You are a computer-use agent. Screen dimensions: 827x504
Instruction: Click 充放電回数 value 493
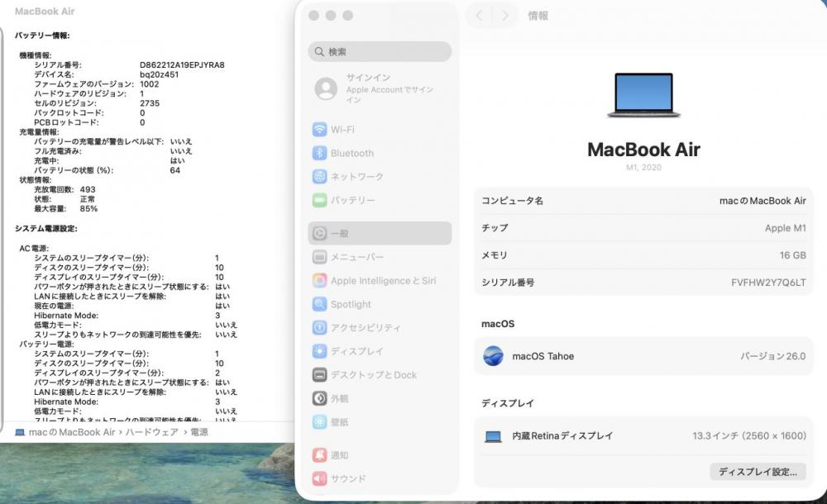(x=88, y=189)
